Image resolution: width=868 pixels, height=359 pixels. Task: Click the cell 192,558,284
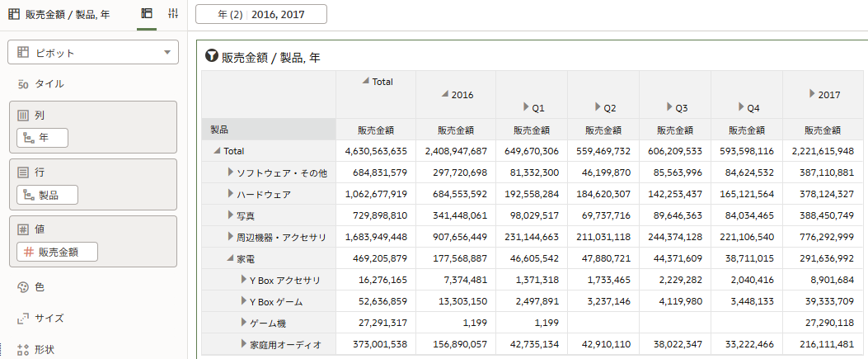click(532, 194)
